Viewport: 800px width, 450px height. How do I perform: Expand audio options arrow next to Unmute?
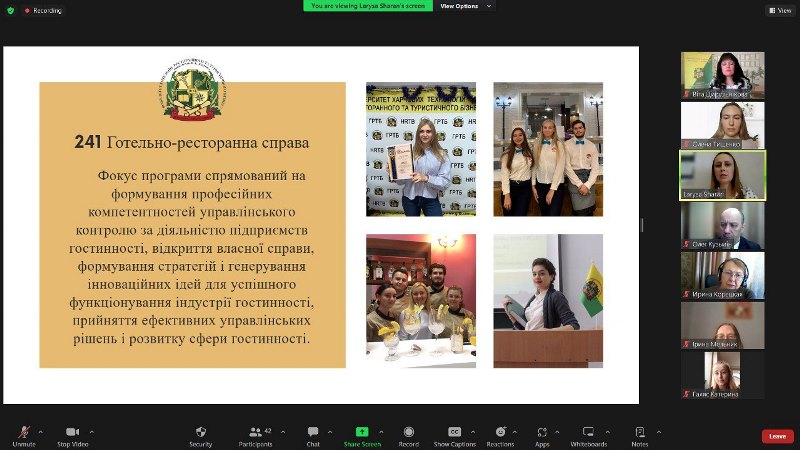[40, 432]
